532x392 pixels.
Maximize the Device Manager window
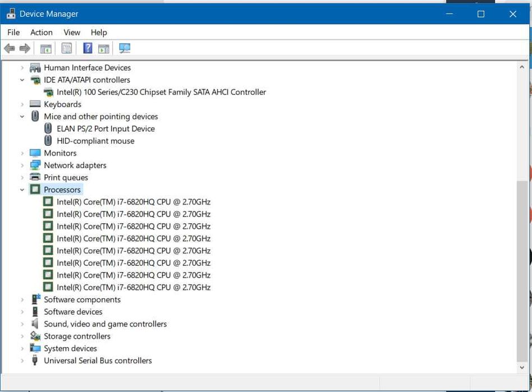coord(481,14)
